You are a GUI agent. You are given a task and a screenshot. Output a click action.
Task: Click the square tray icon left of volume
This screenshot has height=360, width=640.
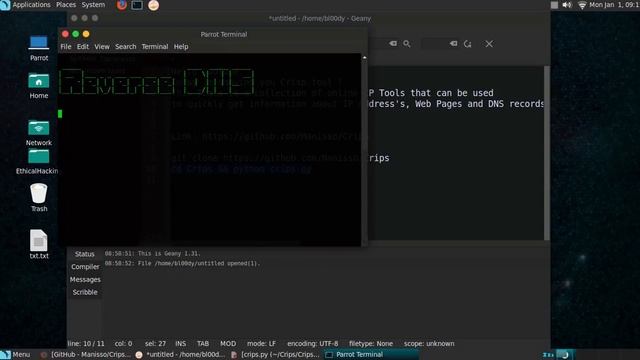coord(554,5)
